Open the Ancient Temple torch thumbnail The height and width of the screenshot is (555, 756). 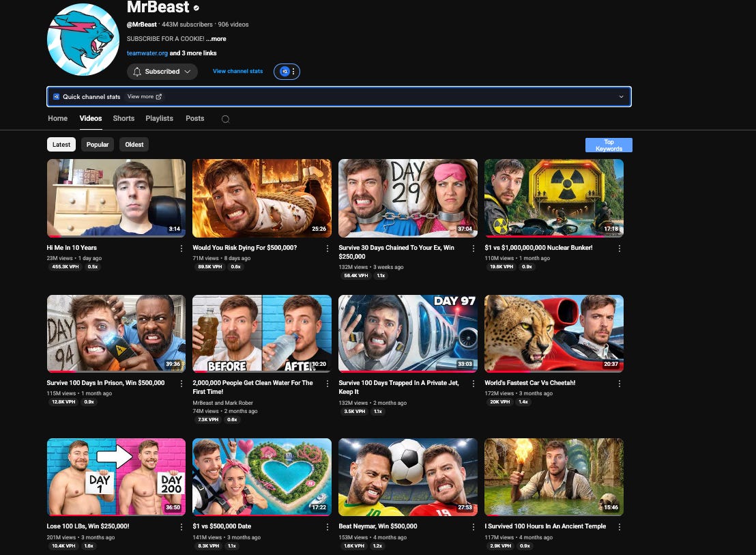coord(554,477)
